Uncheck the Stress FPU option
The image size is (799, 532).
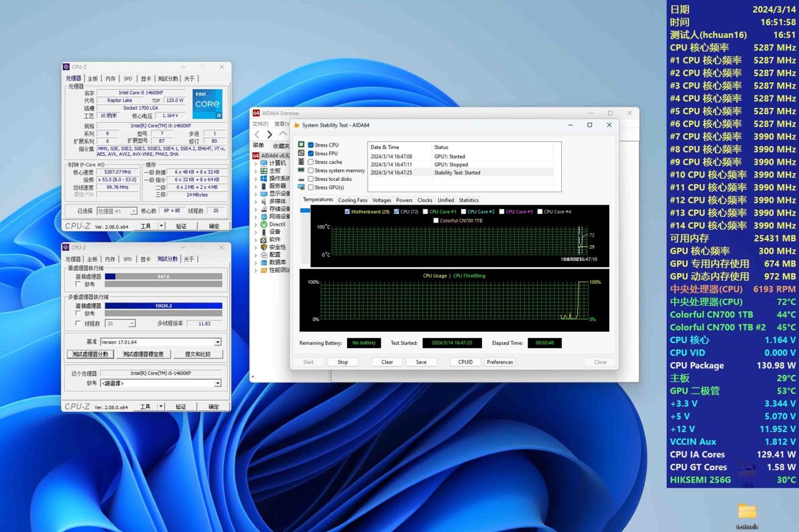pyautogui.click(x=311, y=153)
